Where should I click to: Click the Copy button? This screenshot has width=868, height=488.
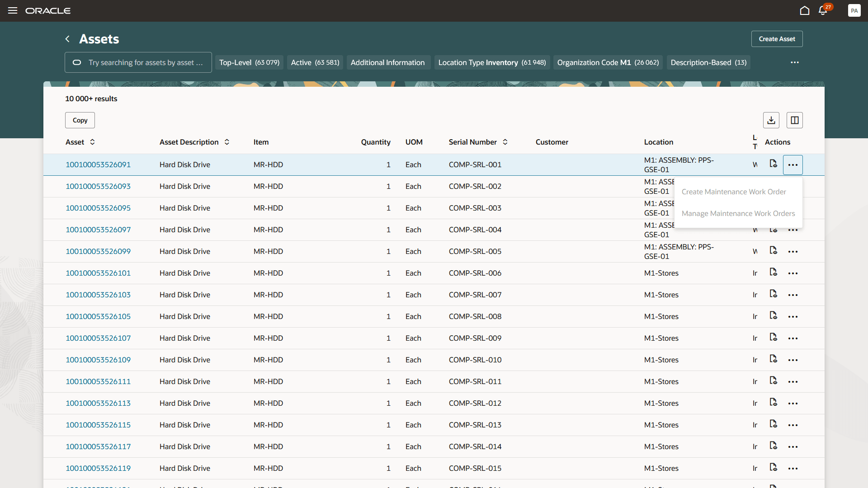[x=80, y=120]
